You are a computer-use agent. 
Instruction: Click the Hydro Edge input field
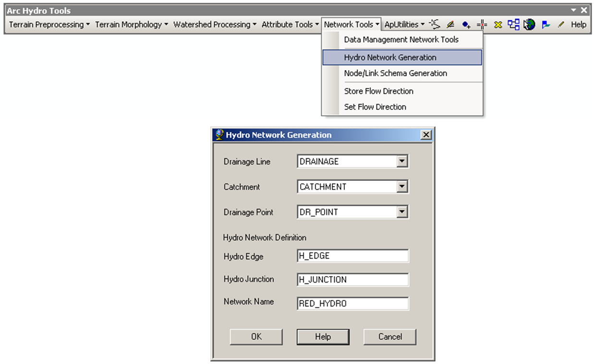click(353, 256)
